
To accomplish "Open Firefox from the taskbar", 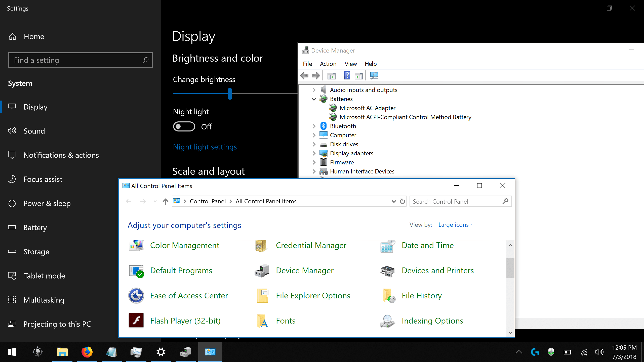I will point(87,352).
